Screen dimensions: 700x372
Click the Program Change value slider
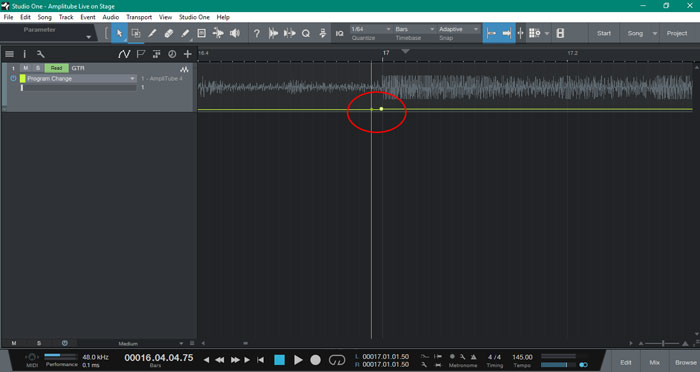(x=79, y=88)
